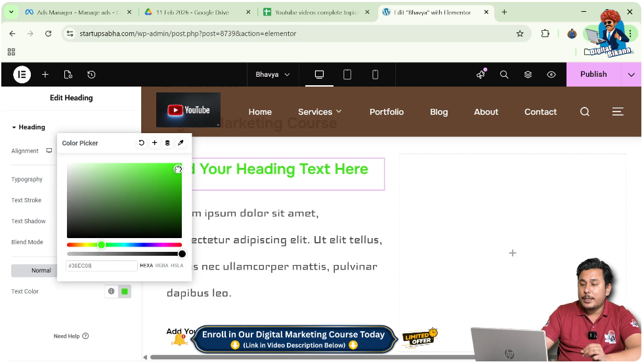Image resolution: width=642 pixels, height=364 pixels.
Task: Activate the eyedropper tool
Action: coord(181,143)
